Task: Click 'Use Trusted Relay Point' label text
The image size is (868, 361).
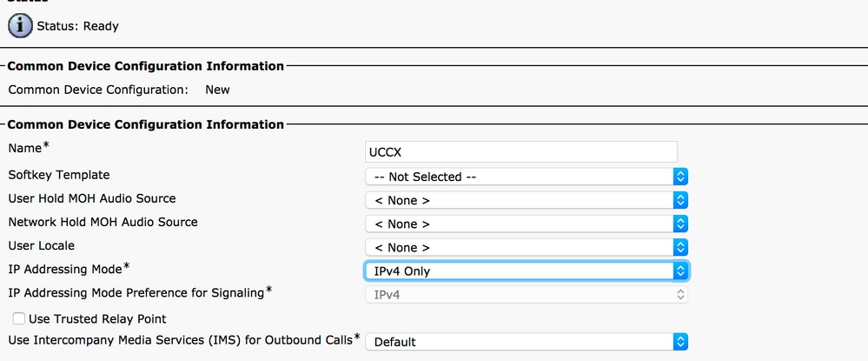Action: coord(97,319)
